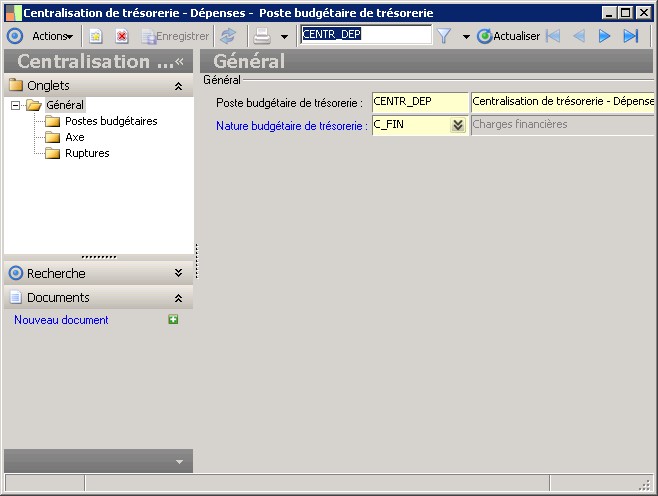
Task: Open the bottom panel options arrow
Action: [179, 462]
